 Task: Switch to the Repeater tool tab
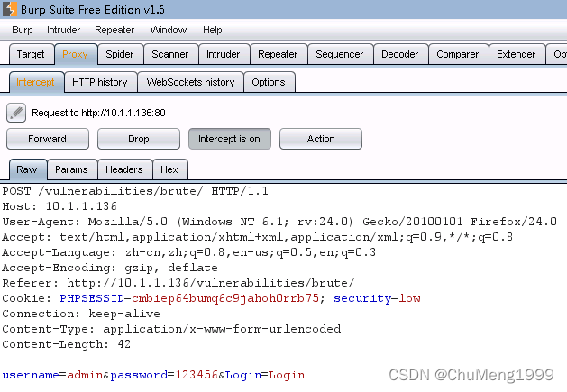pos(278,54)
